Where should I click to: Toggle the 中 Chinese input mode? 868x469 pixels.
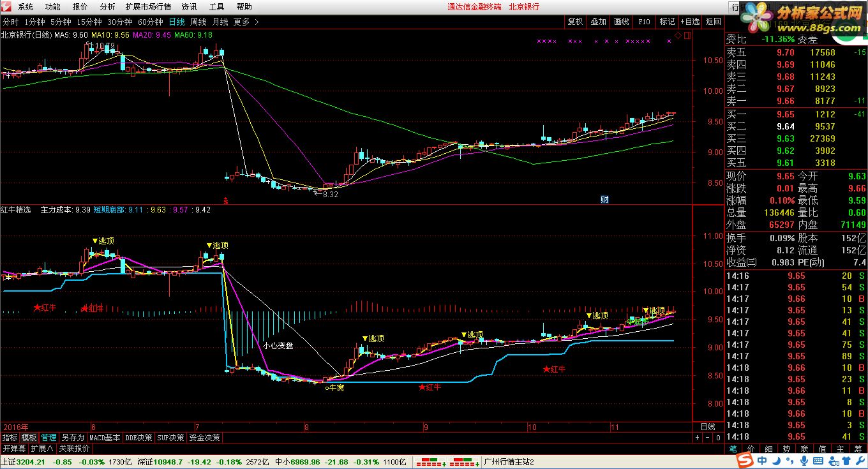[x=763, y=461]
